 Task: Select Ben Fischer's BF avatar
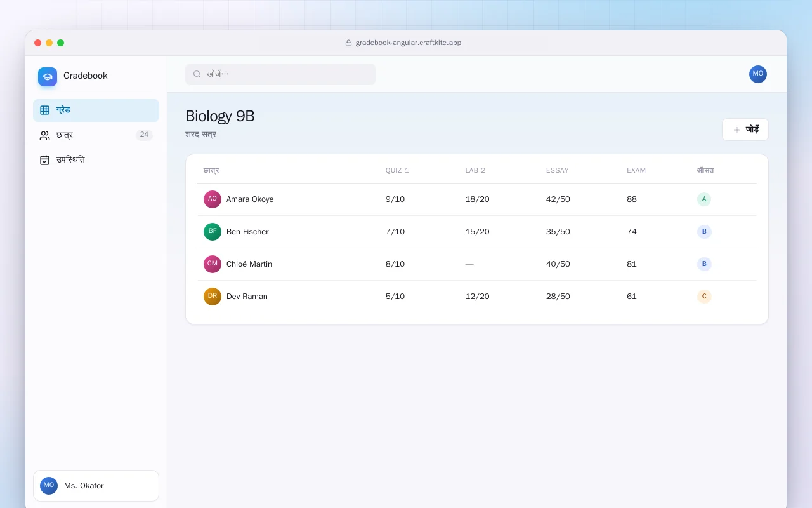click(x=213, y=232)
